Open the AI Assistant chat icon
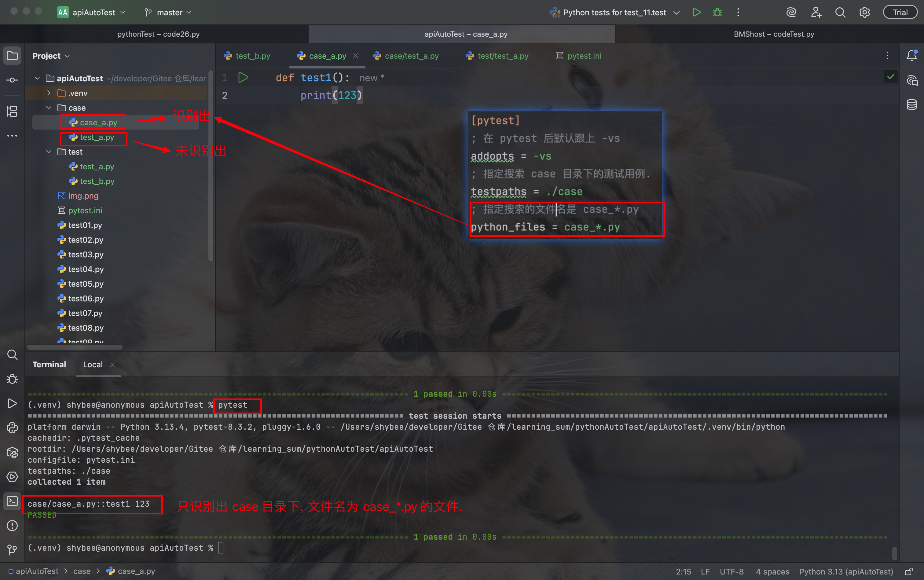Screen dimensions: 924x580 pyautogui.click(x=911, y=81)
